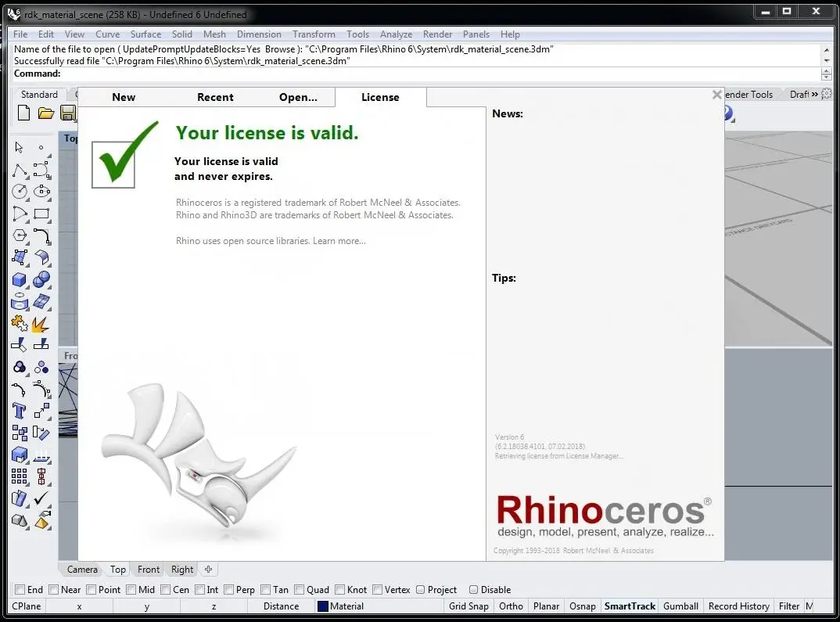Select the Group objects tool

tap(20, 367)
